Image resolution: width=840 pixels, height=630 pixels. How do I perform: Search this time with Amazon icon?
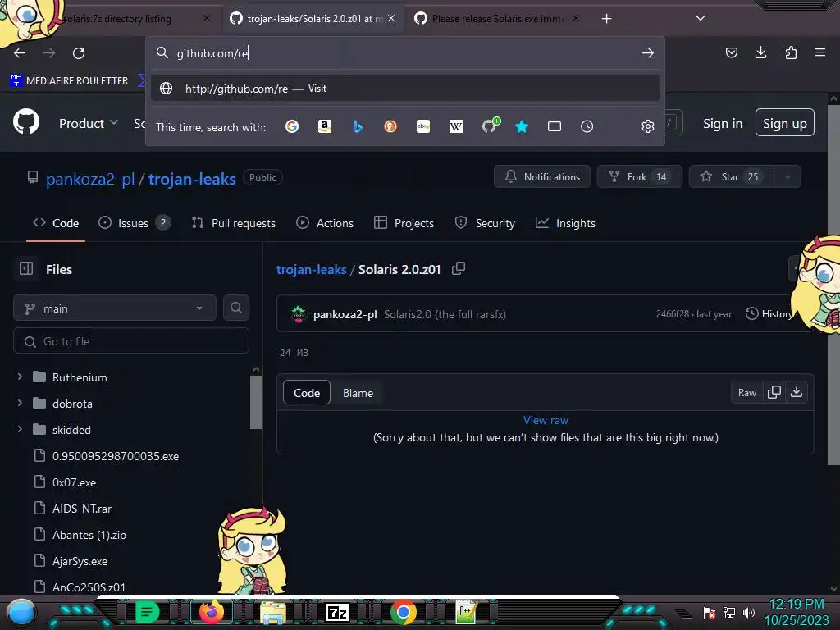pos(325,126)
